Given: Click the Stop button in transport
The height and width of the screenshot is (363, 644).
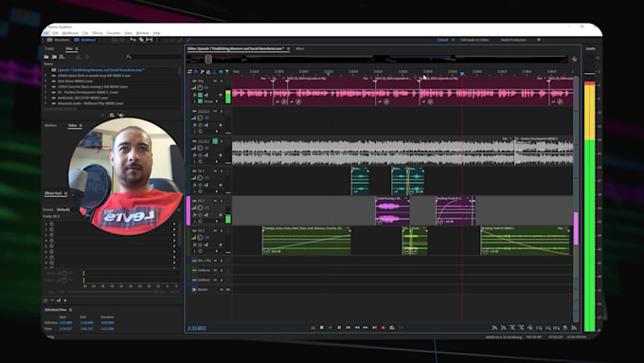Looking at the screenshot, I should 322,328.
